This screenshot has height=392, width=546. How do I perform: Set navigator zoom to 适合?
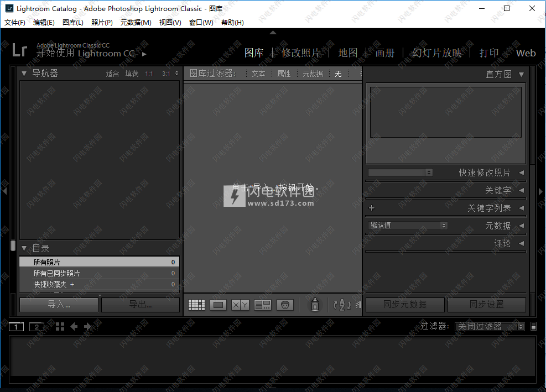(x=112, y=74)
